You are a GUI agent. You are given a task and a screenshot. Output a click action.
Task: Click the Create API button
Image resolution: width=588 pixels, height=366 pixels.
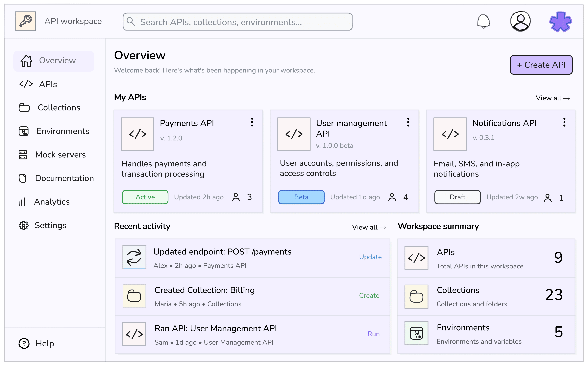(x=541, y=65)
